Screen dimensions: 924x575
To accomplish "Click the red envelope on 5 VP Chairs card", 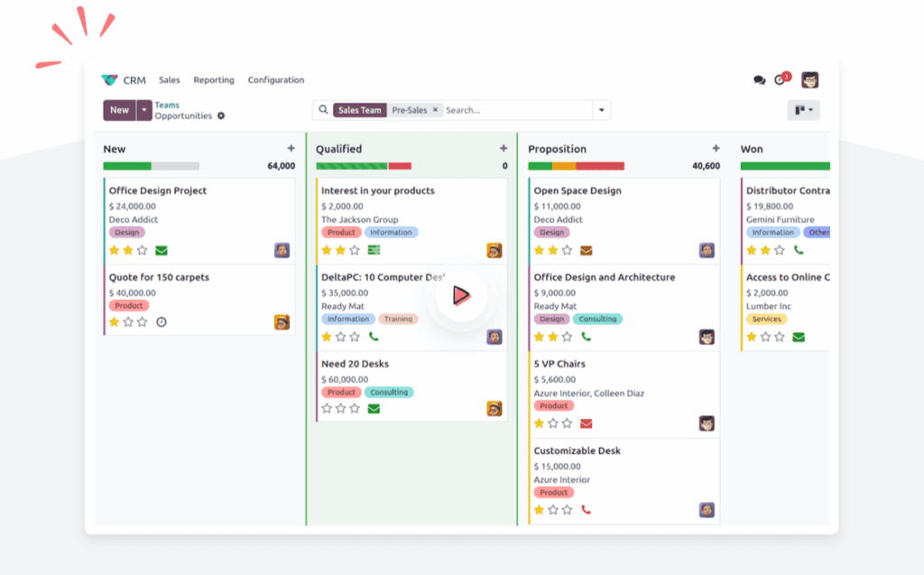I will 587,422.
